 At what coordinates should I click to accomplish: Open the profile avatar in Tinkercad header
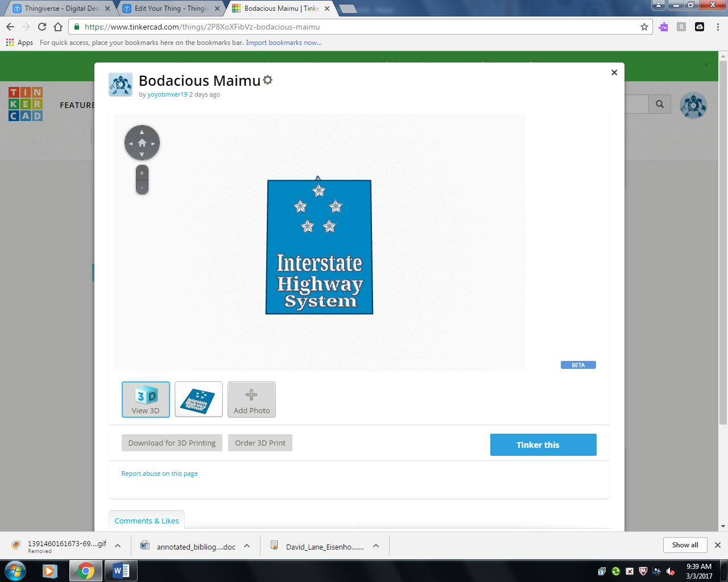click(693, 105)
